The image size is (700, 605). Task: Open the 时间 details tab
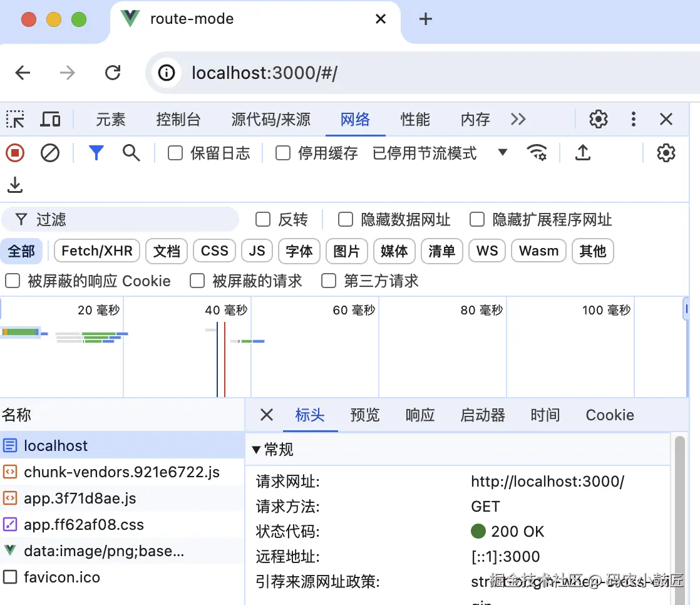coord(545,415)
